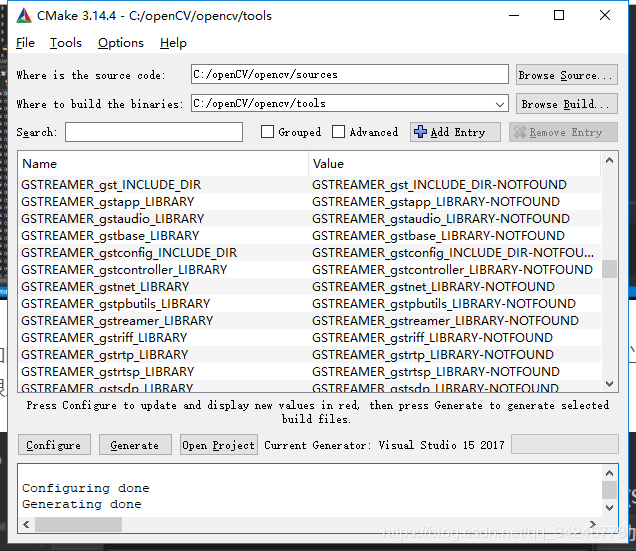Select the GSTREAMER_gstrtsp_LIBRARY name cell
This screenshot has height=551, width=636.
163,372
